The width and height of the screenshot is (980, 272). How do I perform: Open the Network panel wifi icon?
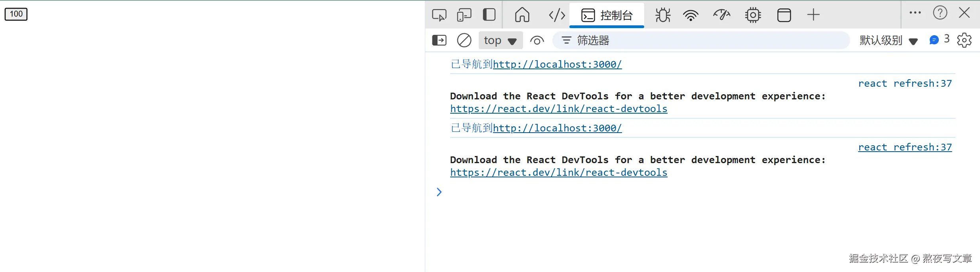pyautogui.click(x=691, y=15)
